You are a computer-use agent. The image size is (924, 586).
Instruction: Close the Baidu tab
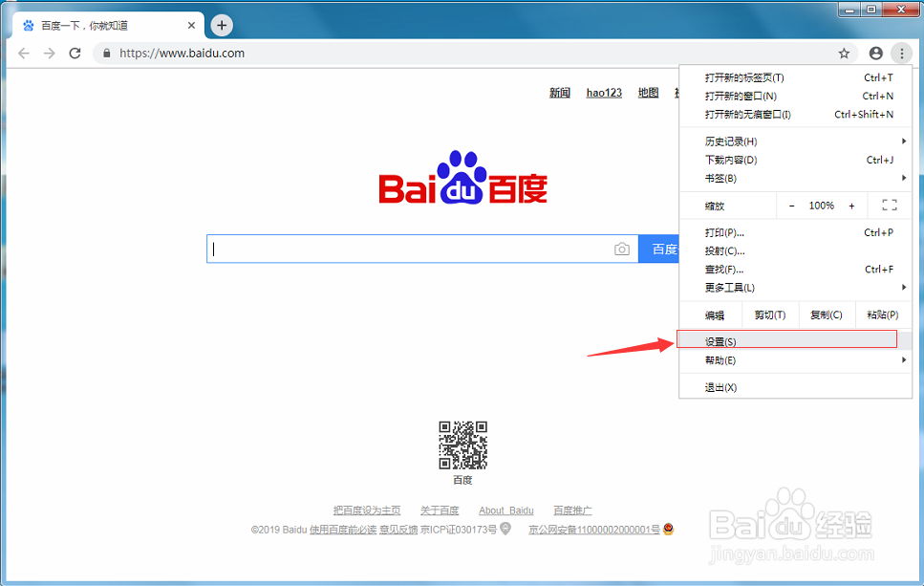191,26
